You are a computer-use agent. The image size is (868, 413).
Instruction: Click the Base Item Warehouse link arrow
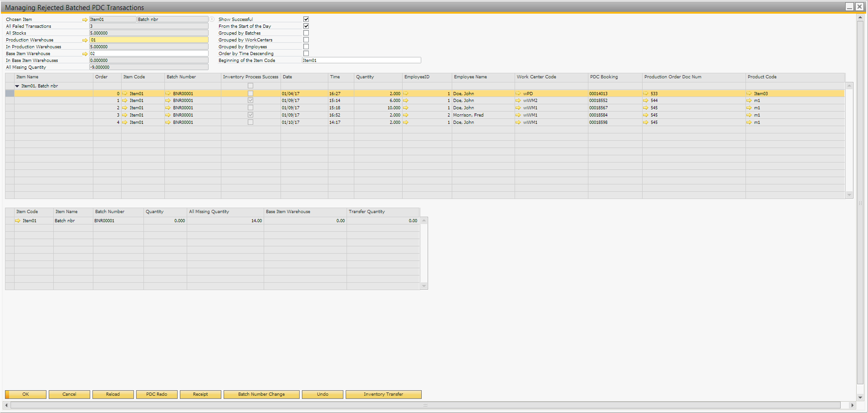tap(85, 54)
